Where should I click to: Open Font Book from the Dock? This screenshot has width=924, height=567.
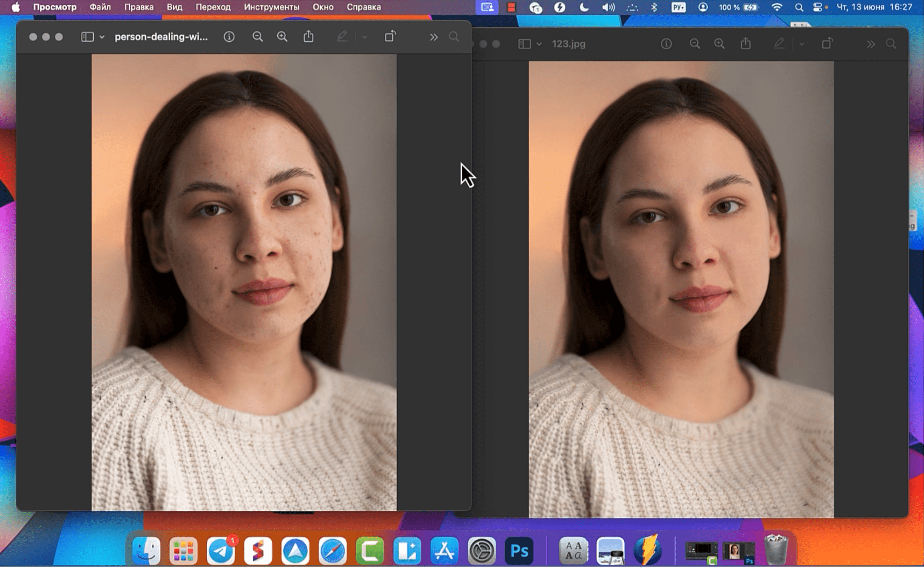[574, 550]
